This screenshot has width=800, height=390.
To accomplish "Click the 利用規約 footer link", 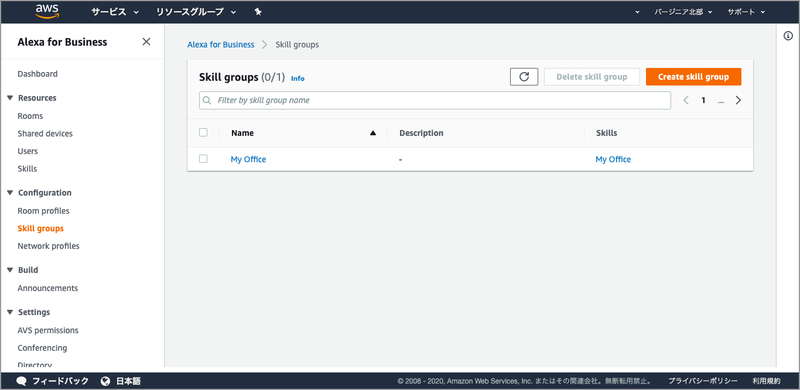I will tap(766, 381).
